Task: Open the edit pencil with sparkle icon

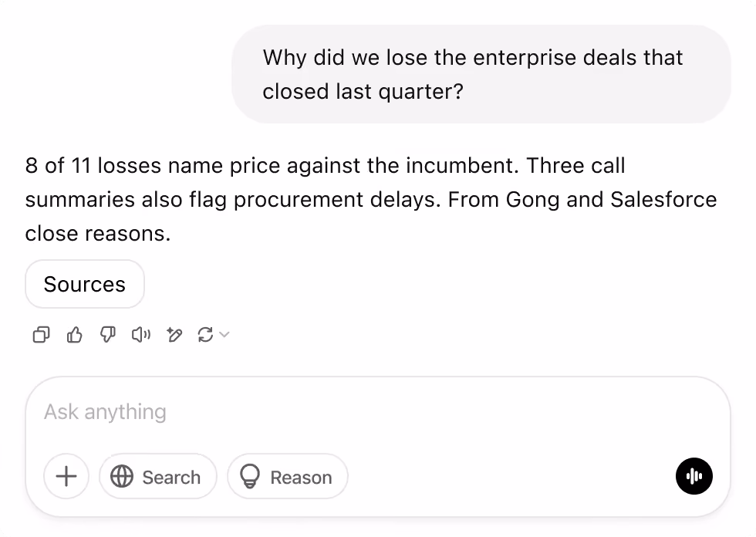Action: click(174, 335)
